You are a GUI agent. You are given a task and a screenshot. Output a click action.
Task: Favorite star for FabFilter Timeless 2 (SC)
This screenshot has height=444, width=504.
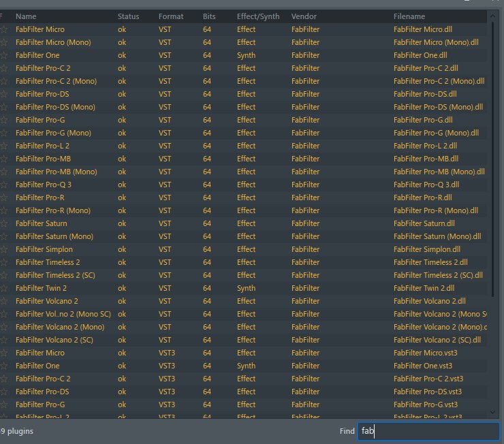(3, 275)
